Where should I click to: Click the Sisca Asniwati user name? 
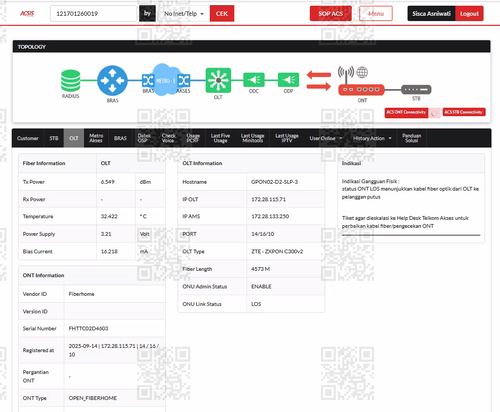[431, 14]
